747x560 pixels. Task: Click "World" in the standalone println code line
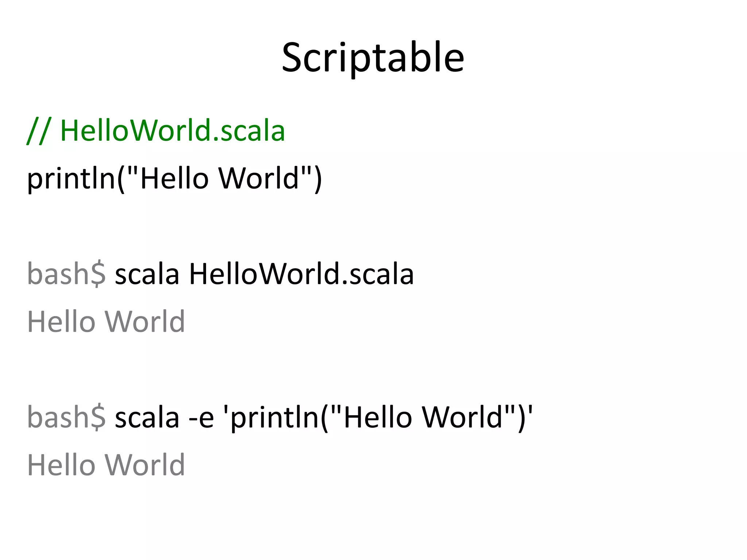259,179
